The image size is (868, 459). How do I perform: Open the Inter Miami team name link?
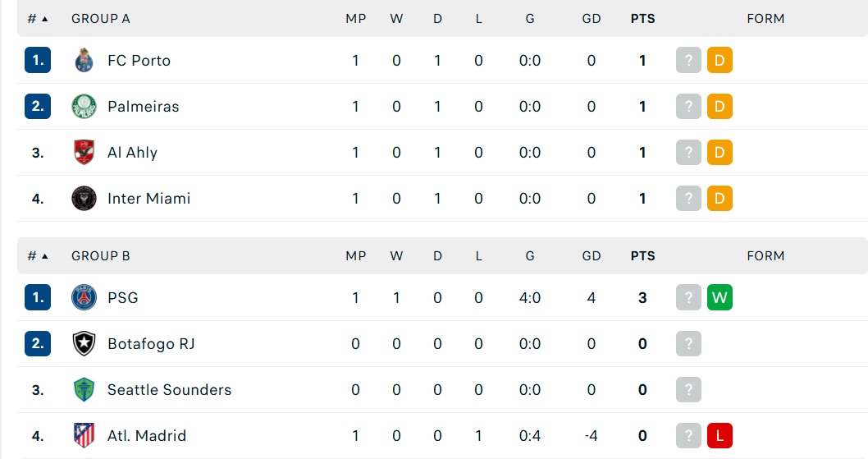[x=149, y=199]
